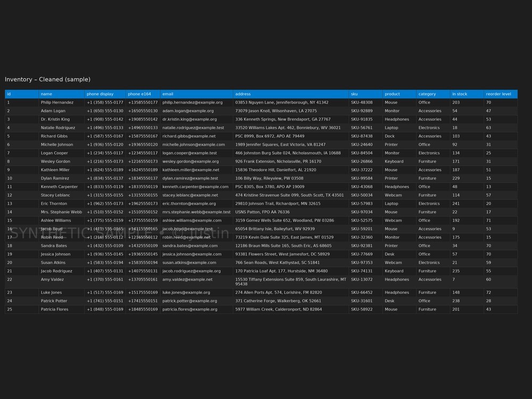The width and height of the screenshot is (532, 399).
Task: Click name cell Luke Jones
Action: (x=61, y=293)
